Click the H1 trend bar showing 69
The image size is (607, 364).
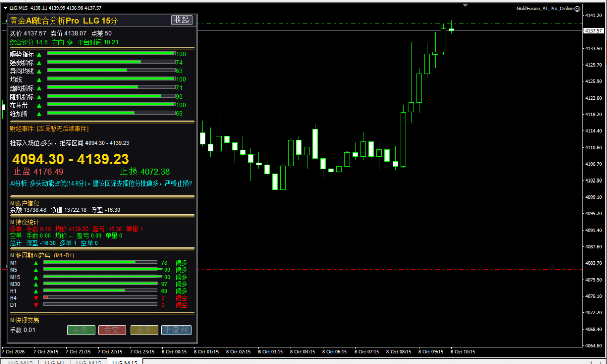100,291
